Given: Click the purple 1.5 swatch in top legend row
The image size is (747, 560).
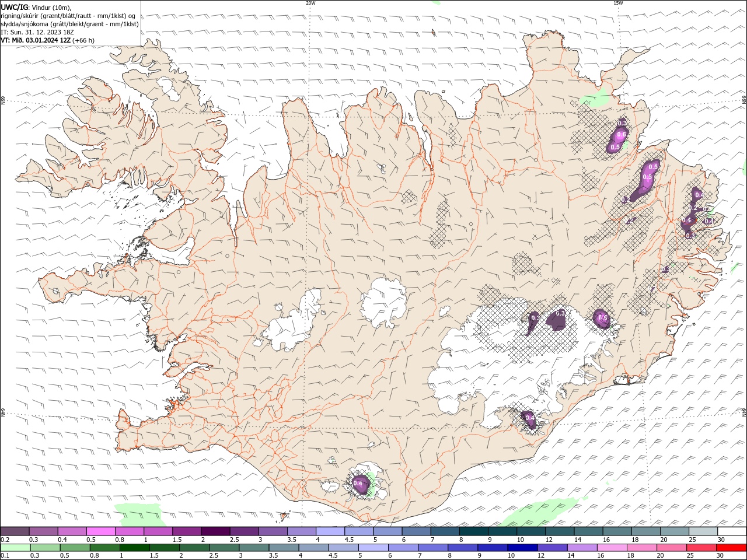Looking at the screenshot, I should (186, 531).
